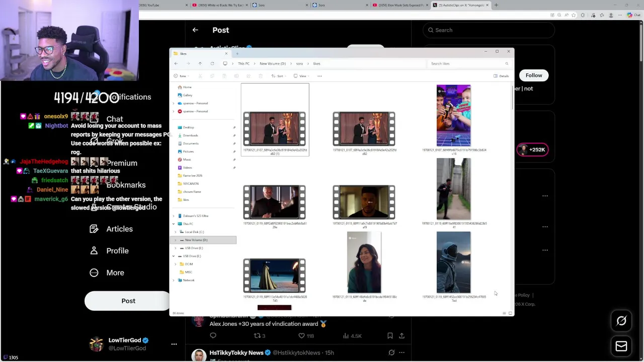This screenshot has width=644, height=362.
Task: Click the Up one level arrow in Explorer
Action: (200, 64)
